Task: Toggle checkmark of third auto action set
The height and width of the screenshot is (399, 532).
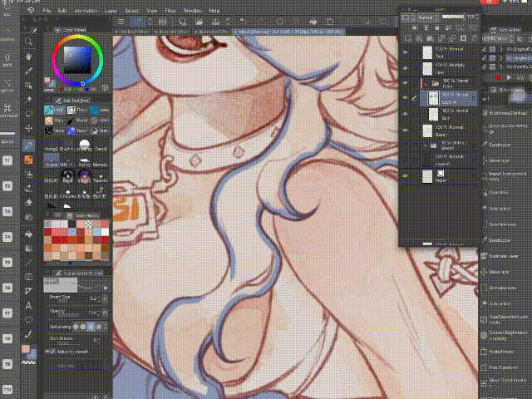Action: (x=485, y=66)
